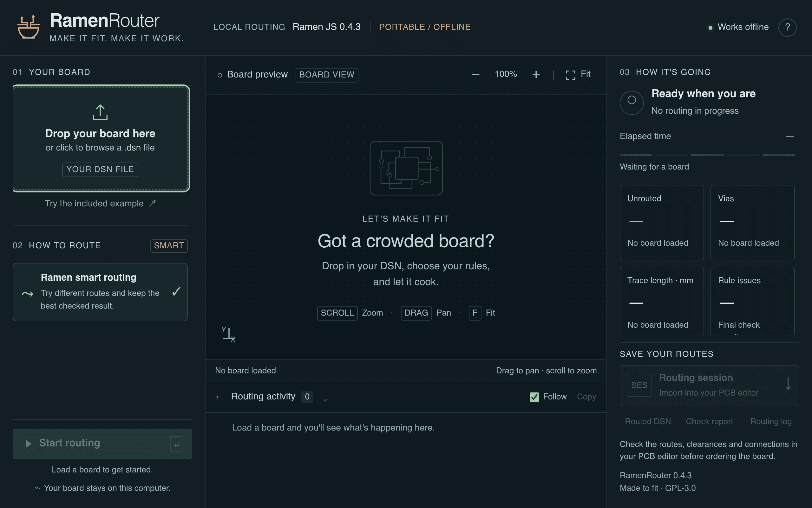Open the help question mark button
Screen dimensions: 812x508
click(787, 27)
